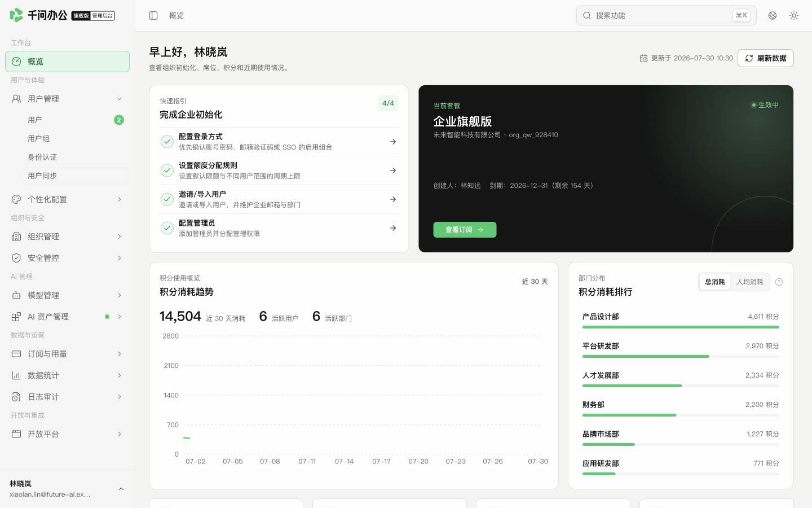The width and height of the screenshot is (812, 508).
Task: Click the 组织管理 building icon
Action: pyautogui.click(x=16, y=237)
